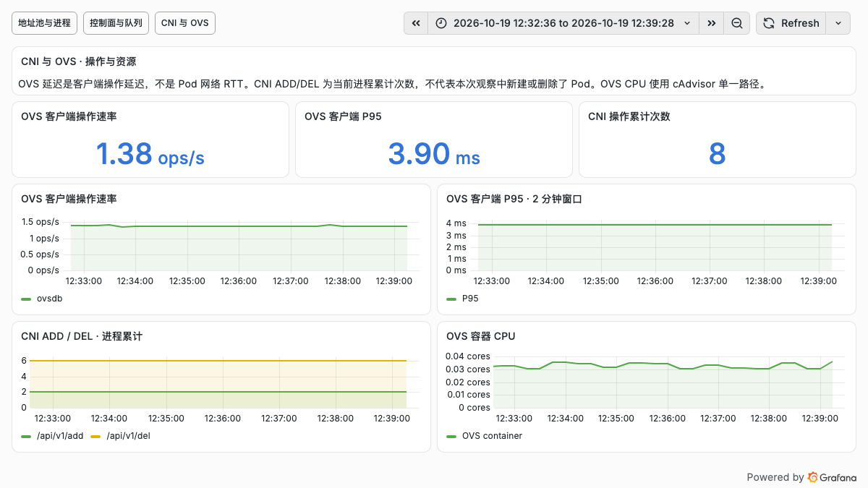Click the OVS 客户端 P95 · 2 分钟窗口 panel title

point(514,199)
